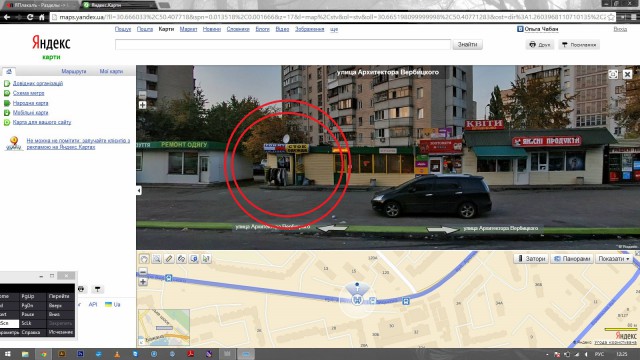640x360 pixels.
Task: Close the street panorama viewer
Action: click(x=627, y=74)
